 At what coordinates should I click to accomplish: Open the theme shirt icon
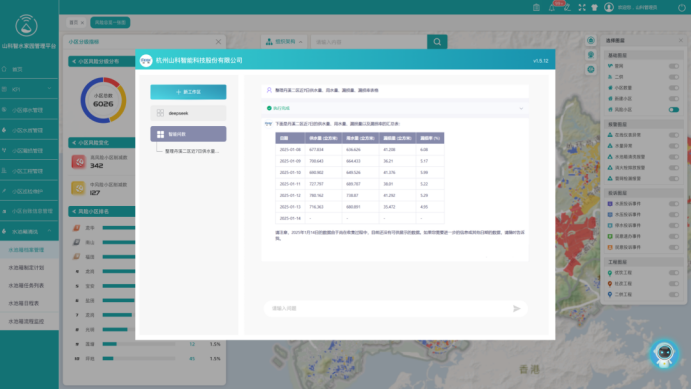594,8
